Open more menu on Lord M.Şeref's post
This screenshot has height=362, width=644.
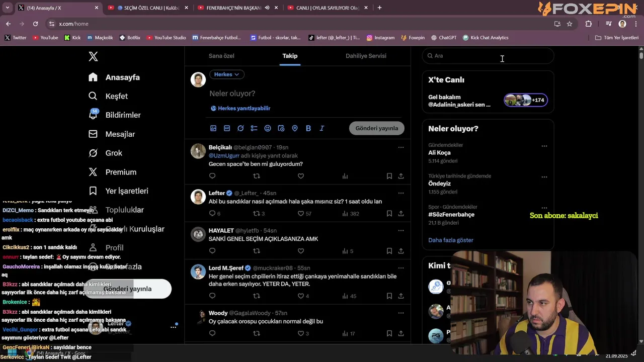[x=401, y=268]
